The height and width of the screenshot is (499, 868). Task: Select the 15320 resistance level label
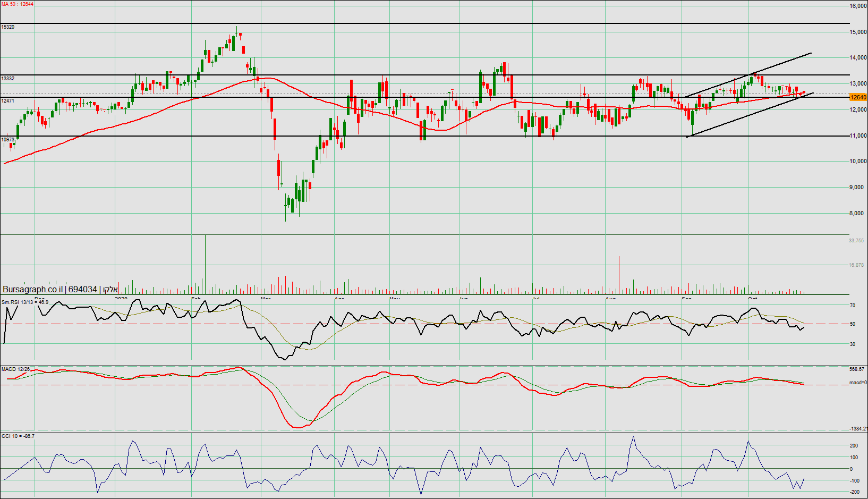coord(8,27)
